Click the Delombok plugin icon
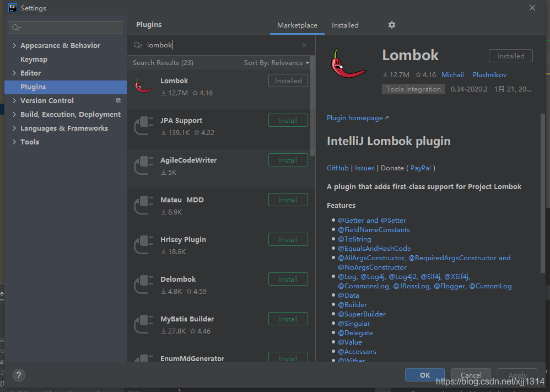The height and width of the screenshot is (392, 550). pos(144,284)
